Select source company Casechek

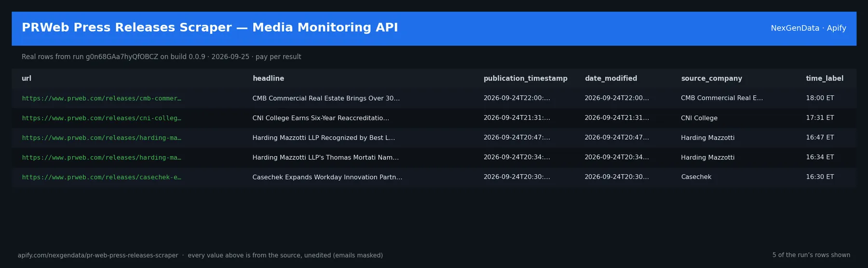coord(696,177)
